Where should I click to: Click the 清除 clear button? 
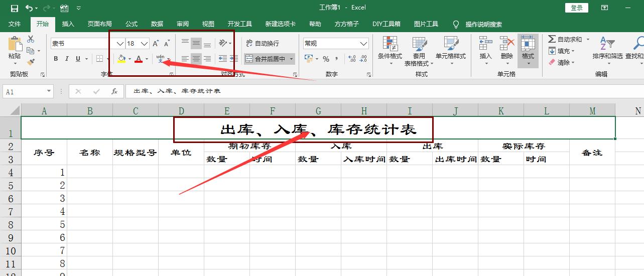562,62
